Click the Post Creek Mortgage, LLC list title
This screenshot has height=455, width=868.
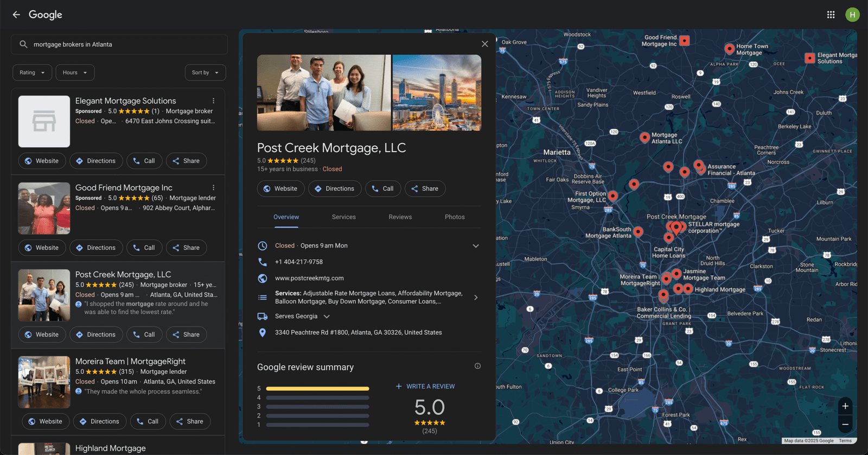[x=123, y=275]
